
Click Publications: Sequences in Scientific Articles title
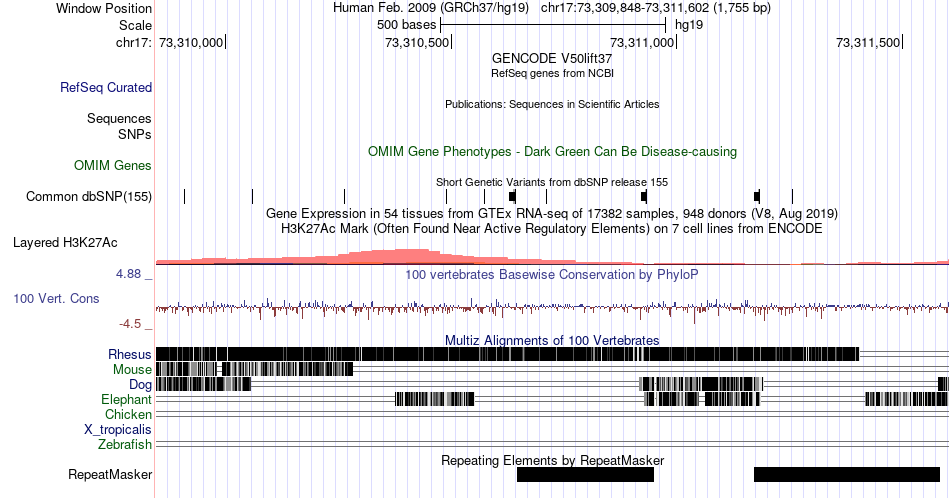pos(552,104)
